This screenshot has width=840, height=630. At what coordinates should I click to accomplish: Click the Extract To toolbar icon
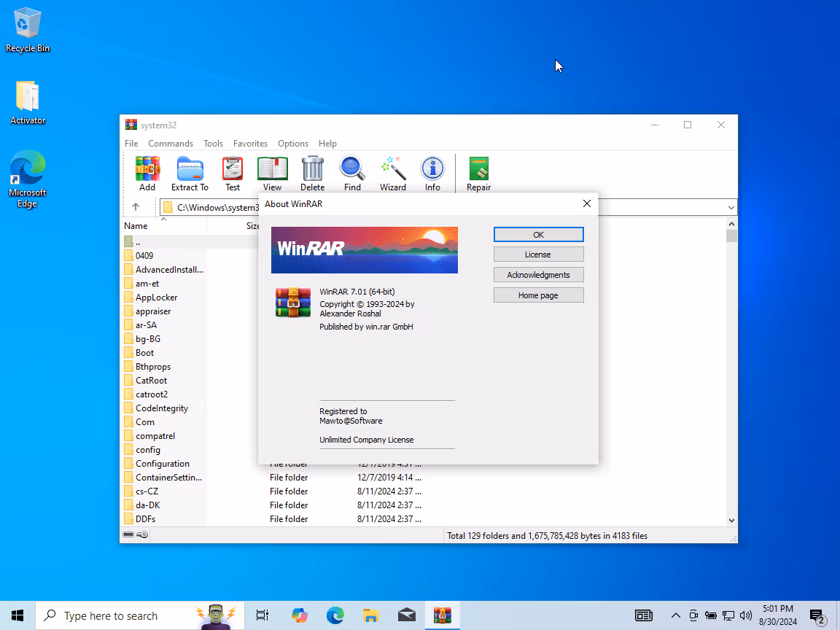pyautogui.click(x=190, y=174)
